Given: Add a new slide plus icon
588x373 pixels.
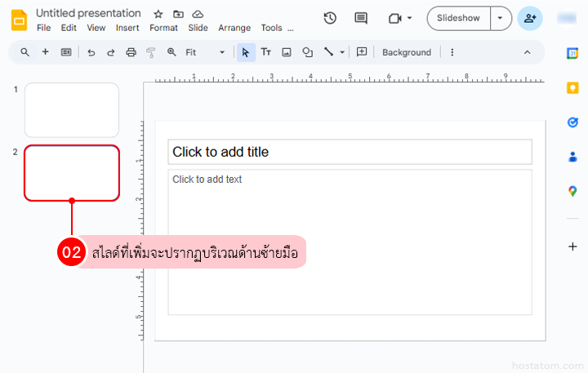Looking at the screenshot, I should [x=46, y=51].
